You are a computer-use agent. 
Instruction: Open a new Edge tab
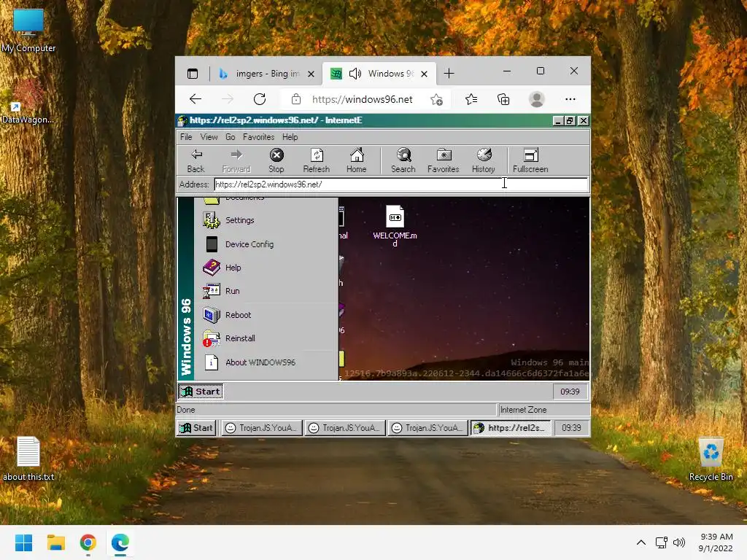[x=449, y=74]
